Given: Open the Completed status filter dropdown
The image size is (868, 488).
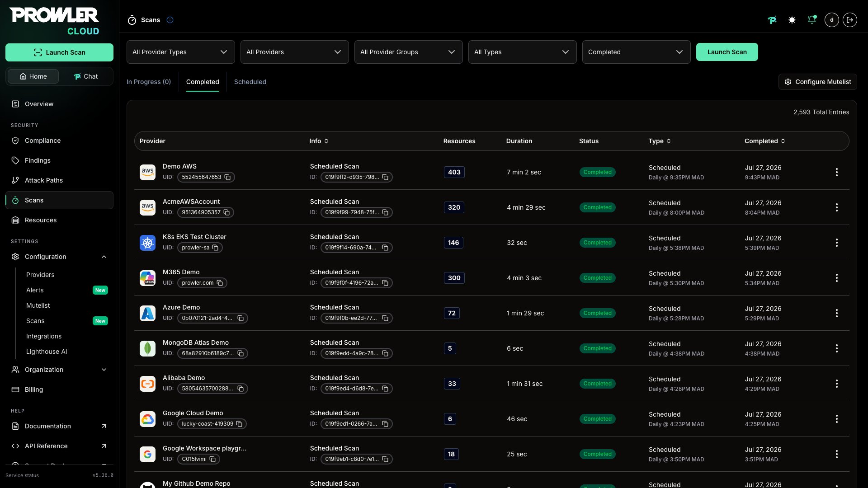Looking at the screenshot, I should (637, 52).
